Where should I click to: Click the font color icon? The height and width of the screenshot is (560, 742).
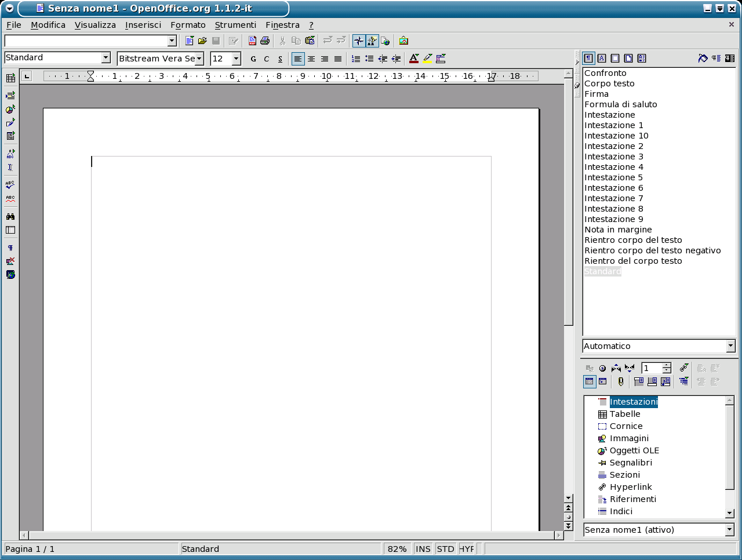pos(413,59)
